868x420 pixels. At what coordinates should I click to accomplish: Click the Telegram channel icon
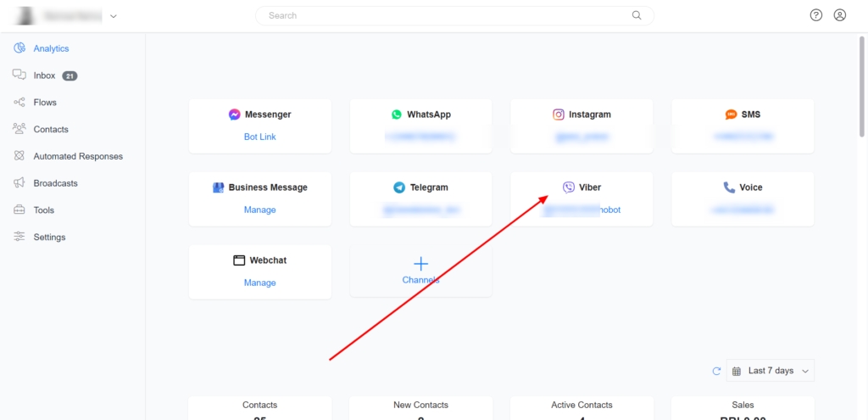(399, 188)
